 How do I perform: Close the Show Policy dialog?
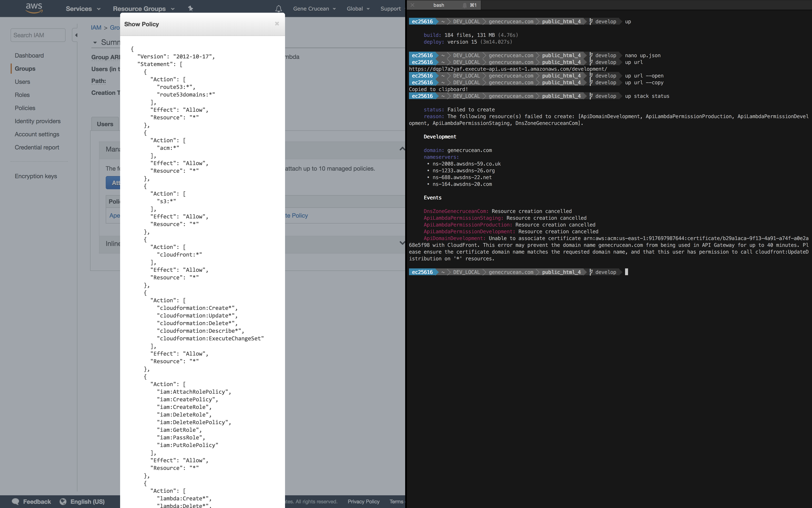pos(277,23)
